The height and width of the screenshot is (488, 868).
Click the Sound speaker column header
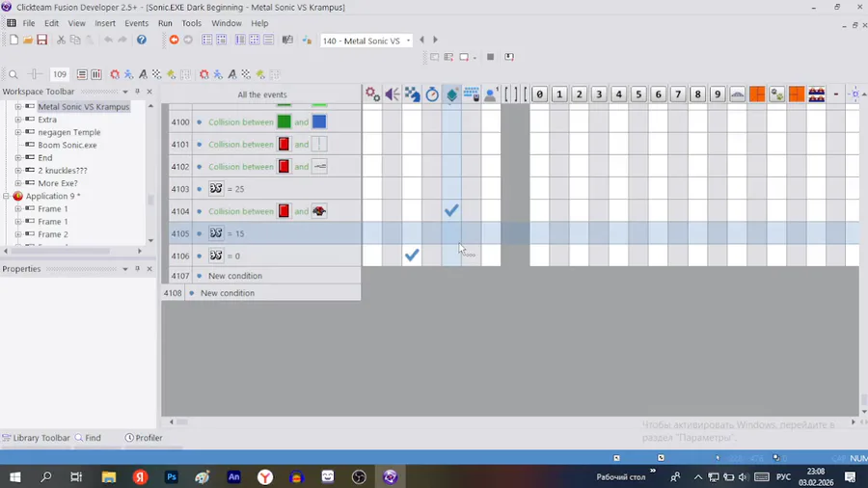(x=393, y=95)
